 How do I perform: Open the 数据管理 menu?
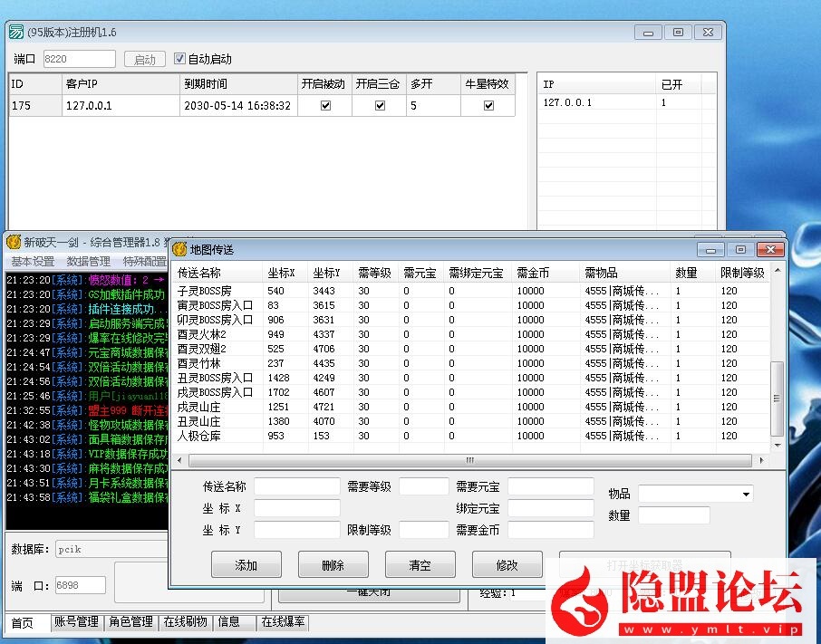(x=88, y=262)
